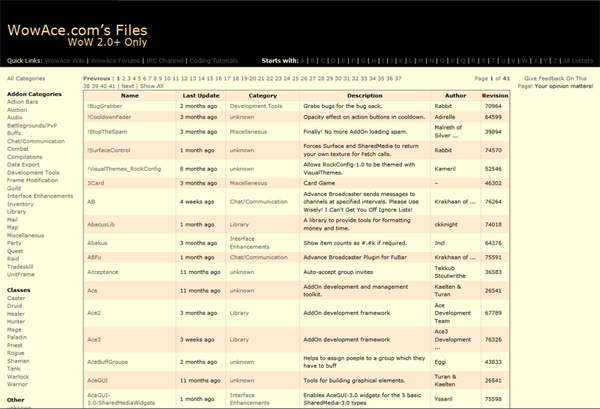Open the Acceptance addon

tap(103, 272)
